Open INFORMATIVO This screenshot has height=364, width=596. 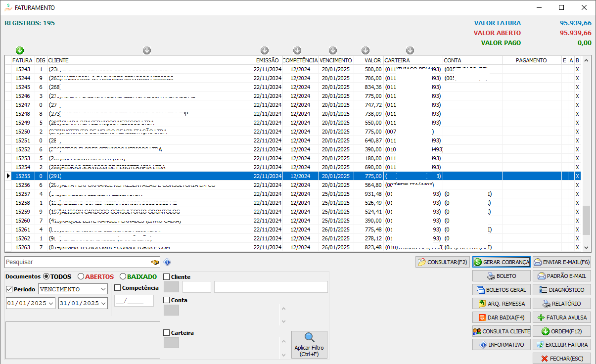pyautogui.click(x=502, y=345)
